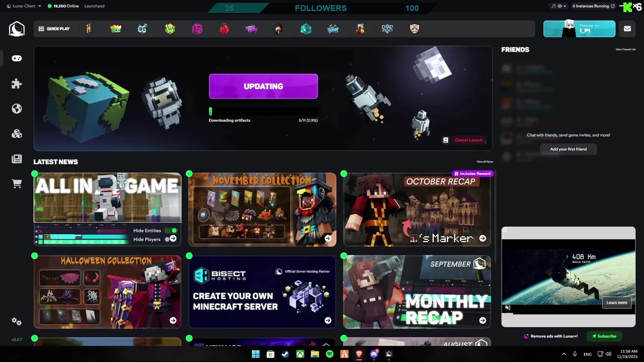Click the launch log icon beside Cancel Launch
This screenshot has height=362, width=644.
(x=446, y=140)
